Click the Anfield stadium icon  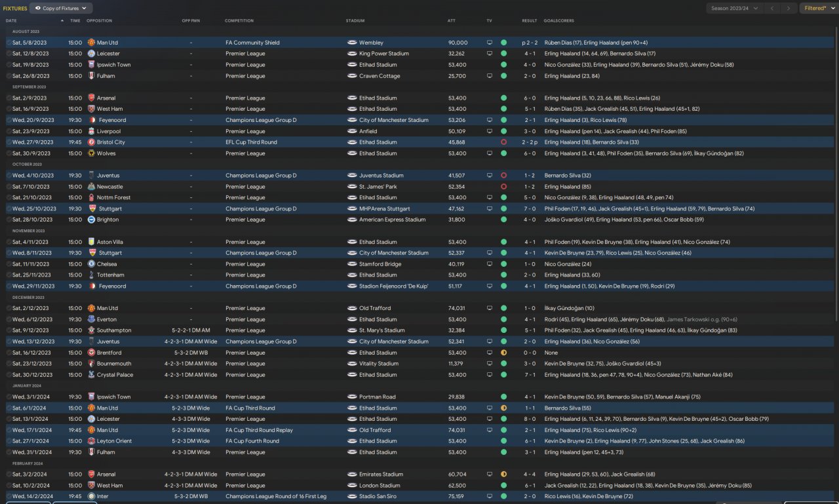tap(352, 131)
